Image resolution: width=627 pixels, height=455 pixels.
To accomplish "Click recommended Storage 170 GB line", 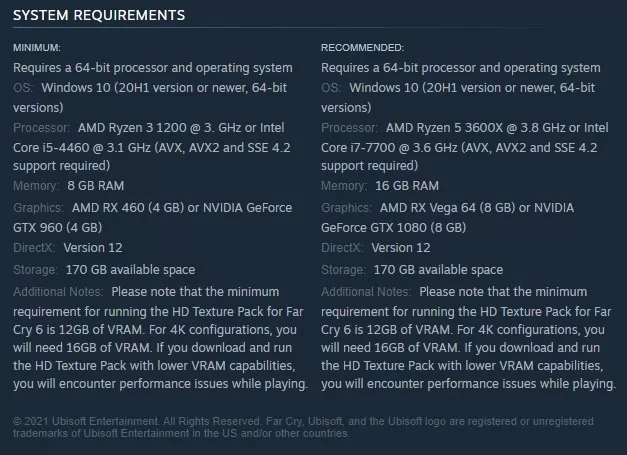I will (412, 269).
